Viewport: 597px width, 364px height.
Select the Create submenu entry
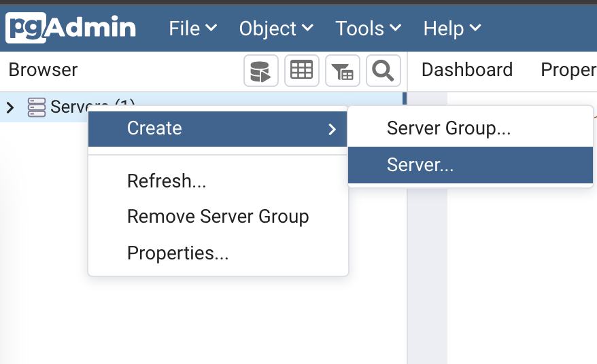pos(218,128)
